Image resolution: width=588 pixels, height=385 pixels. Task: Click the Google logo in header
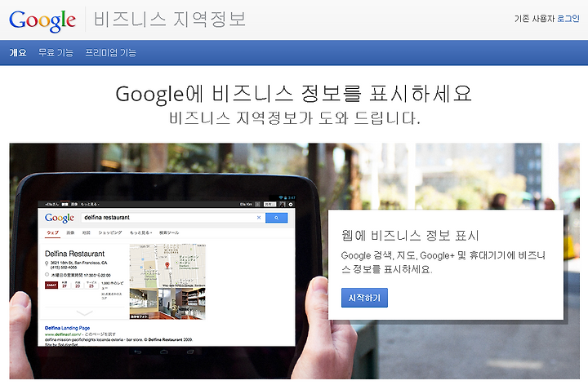42,20
